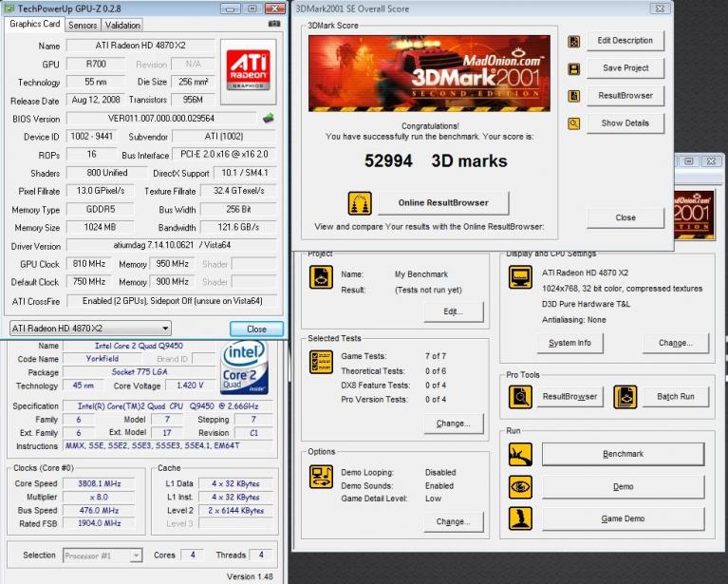Click the Edit... button under Project
The height and width of the screenshot is (584, 728).
point(453,311)
